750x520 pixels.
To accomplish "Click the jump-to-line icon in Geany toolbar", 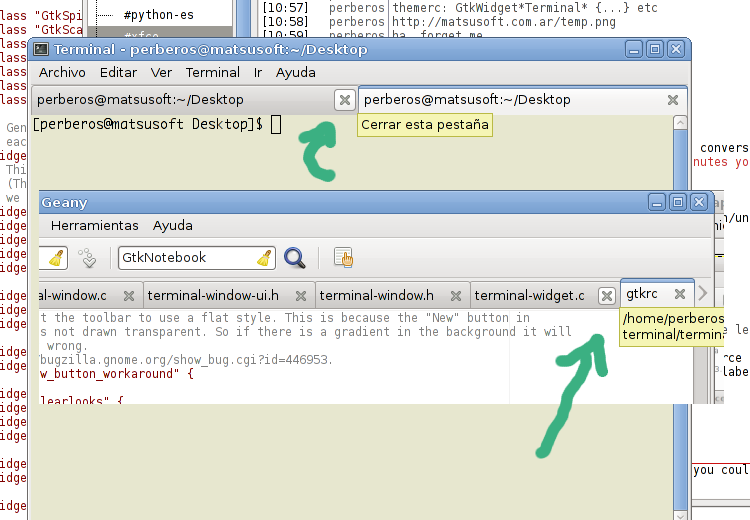I will (x=343, y=258).
